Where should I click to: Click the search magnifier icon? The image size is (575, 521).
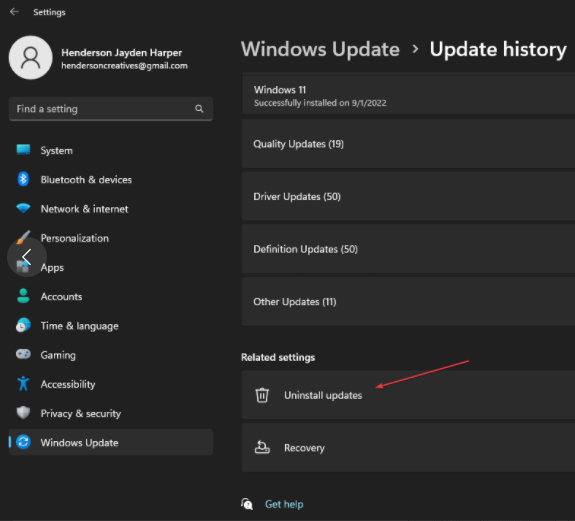click(199, 109)
